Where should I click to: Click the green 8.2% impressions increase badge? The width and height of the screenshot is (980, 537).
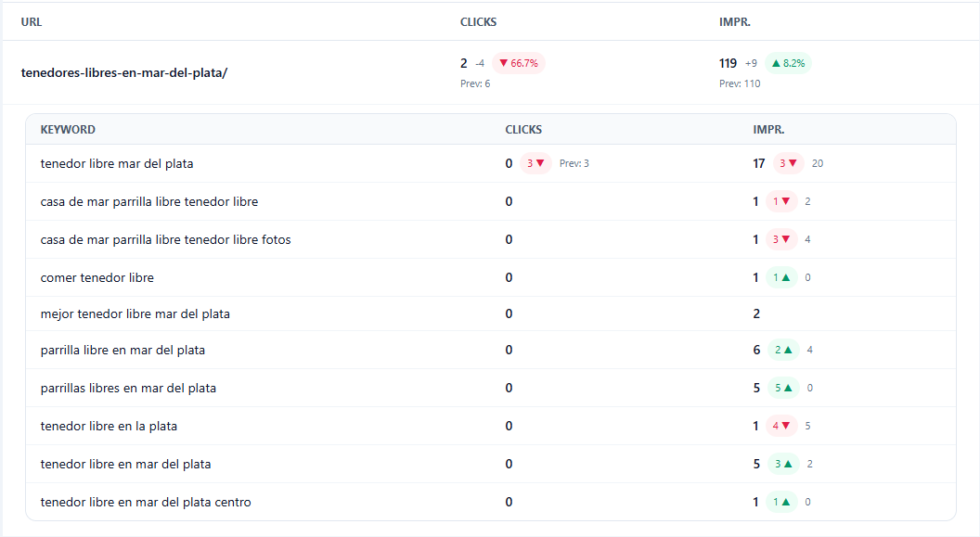point(788,63)
